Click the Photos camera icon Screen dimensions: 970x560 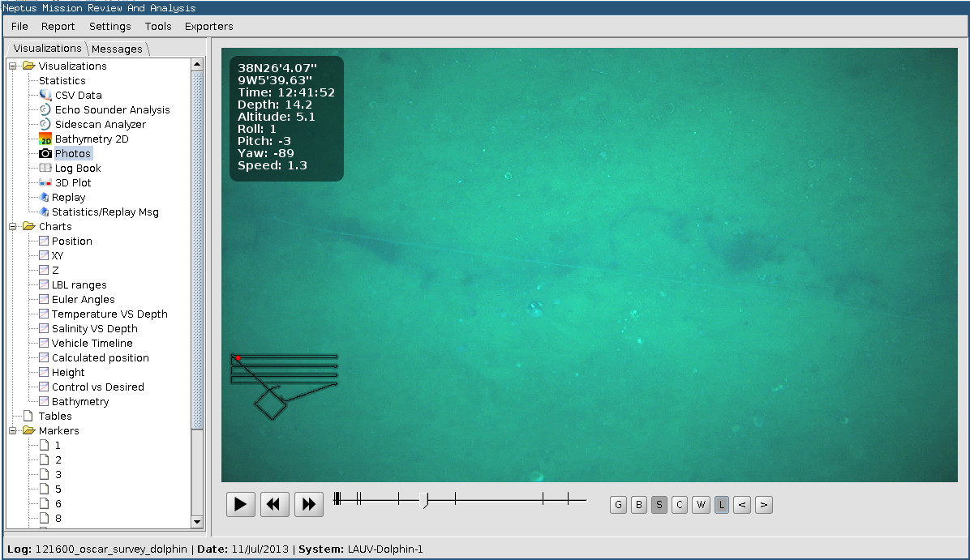point(45,153)
